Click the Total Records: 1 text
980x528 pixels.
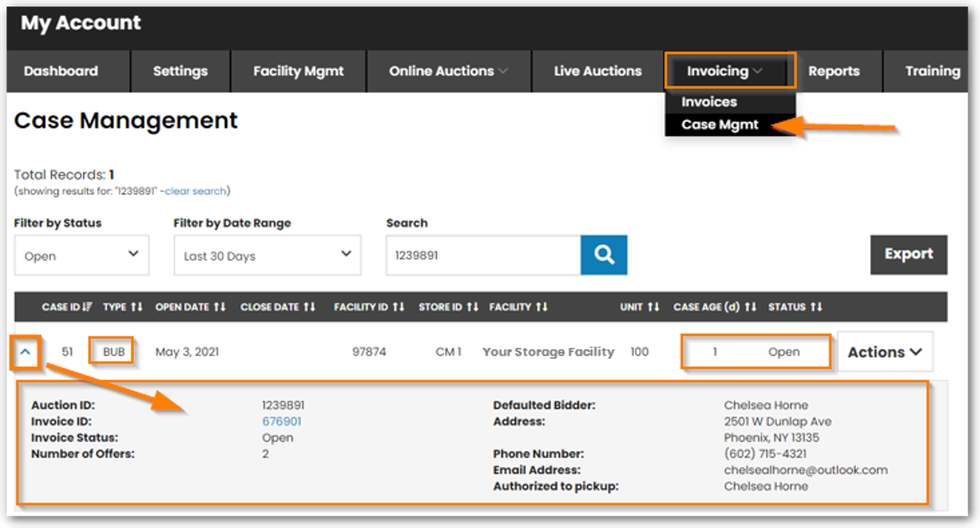click(64, 175)
